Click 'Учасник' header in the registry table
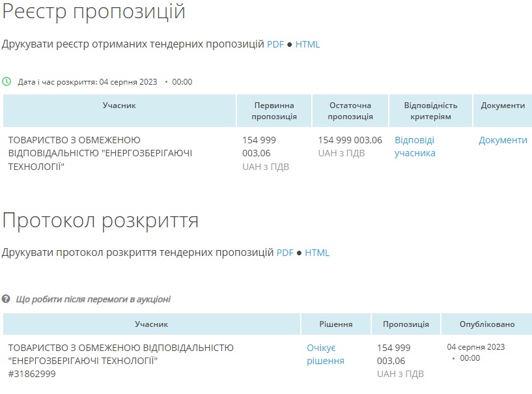The height and width of the screenshot is (394, 532). pos(119,106)
